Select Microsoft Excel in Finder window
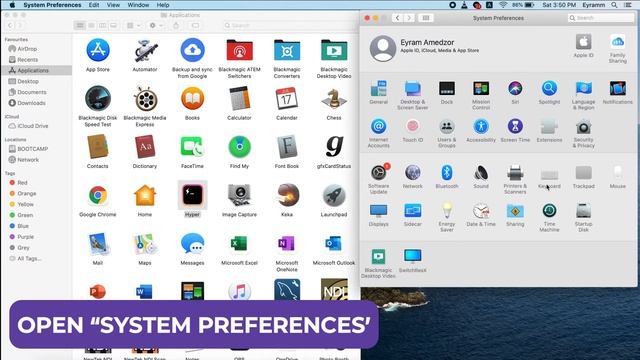This screenshot has height=360, width=640. pyautogui.click(x=239, y=249)
